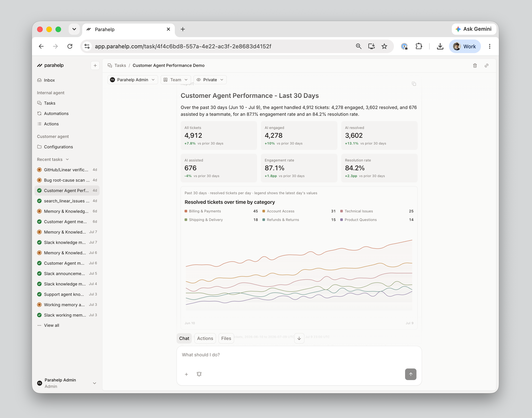Viewport: 532px width, 418px height.
Task: Switch to the Chat tab
Action: click(184, 338)
